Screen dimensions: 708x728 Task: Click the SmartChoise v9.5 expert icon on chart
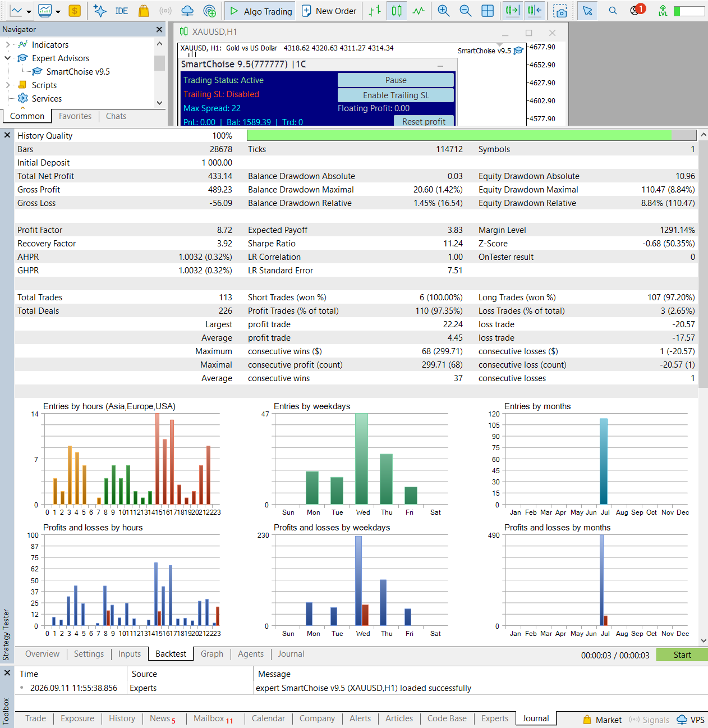coord(519,51)
